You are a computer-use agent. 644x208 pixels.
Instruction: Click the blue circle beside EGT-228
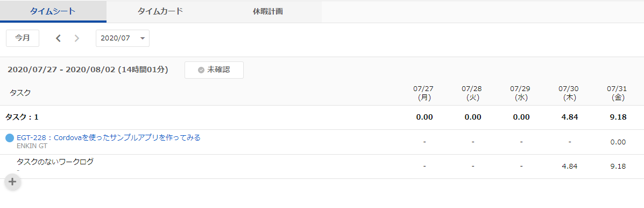(10, 138)
